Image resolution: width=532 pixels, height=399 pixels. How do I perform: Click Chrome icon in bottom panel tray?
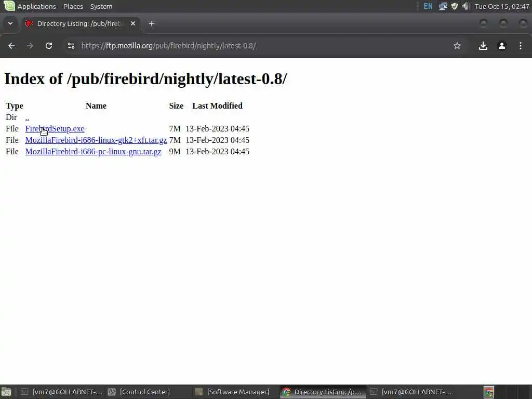coord(489,392)
